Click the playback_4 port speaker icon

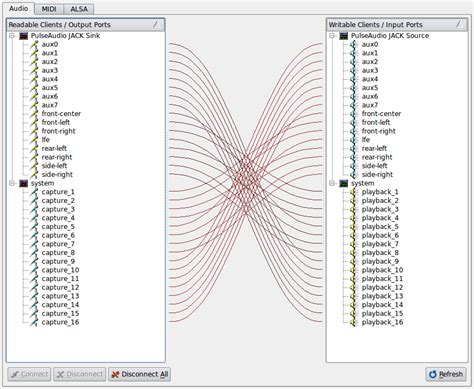click(x=354, y=218)
